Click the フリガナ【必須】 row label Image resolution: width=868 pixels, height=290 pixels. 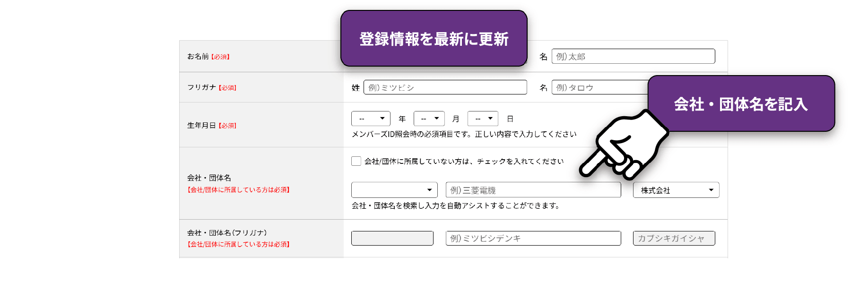pos(210,87)
